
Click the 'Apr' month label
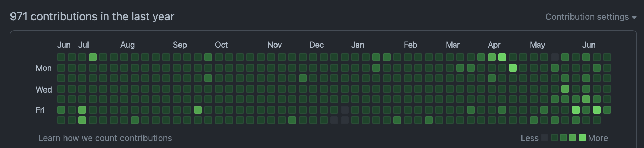494,45
